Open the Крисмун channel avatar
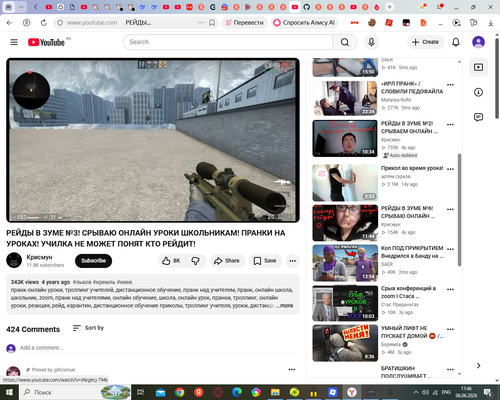The height and width of the screenshot is (400, 500). [x=14, y=260]
